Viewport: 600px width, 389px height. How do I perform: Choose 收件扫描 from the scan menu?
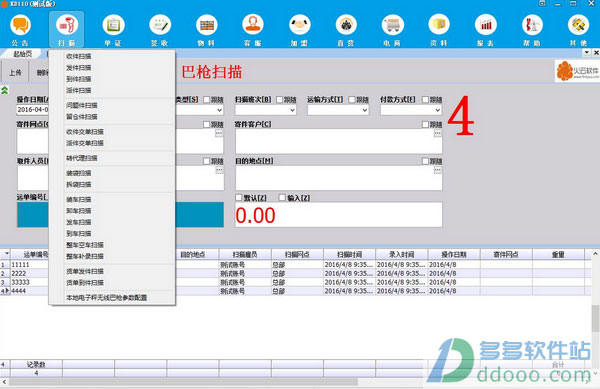(78, 56)
